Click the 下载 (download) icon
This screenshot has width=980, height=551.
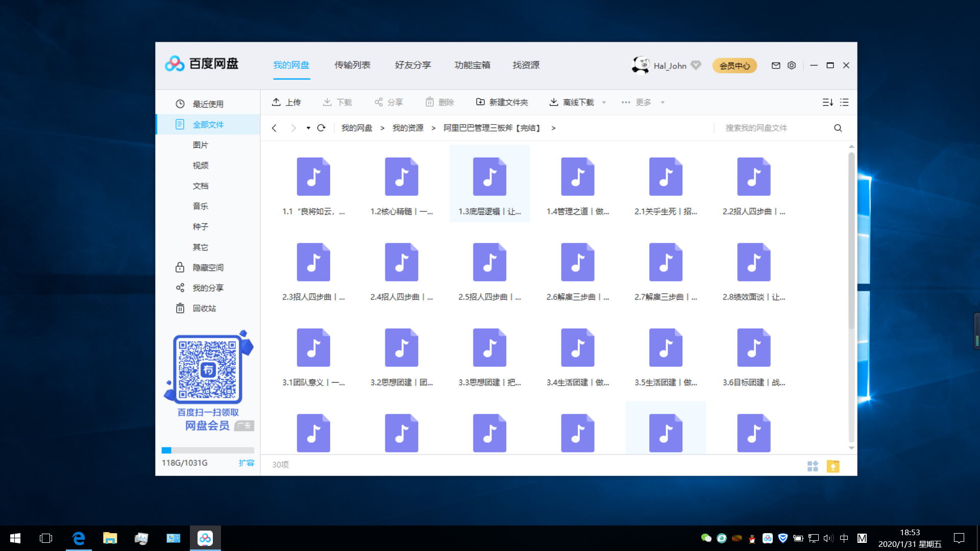(x=328, y=102)
